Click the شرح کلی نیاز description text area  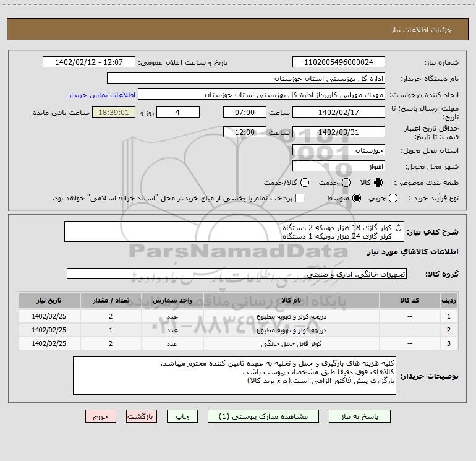(234, 231)
